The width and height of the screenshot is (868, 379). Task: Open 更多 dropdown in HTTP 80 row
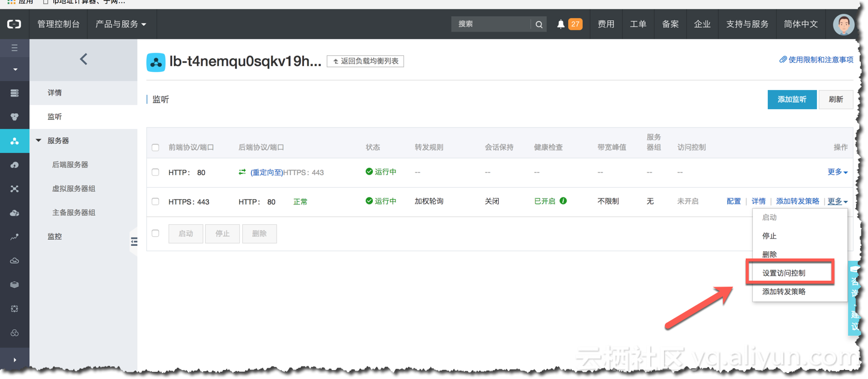click(x=837, y=172)
